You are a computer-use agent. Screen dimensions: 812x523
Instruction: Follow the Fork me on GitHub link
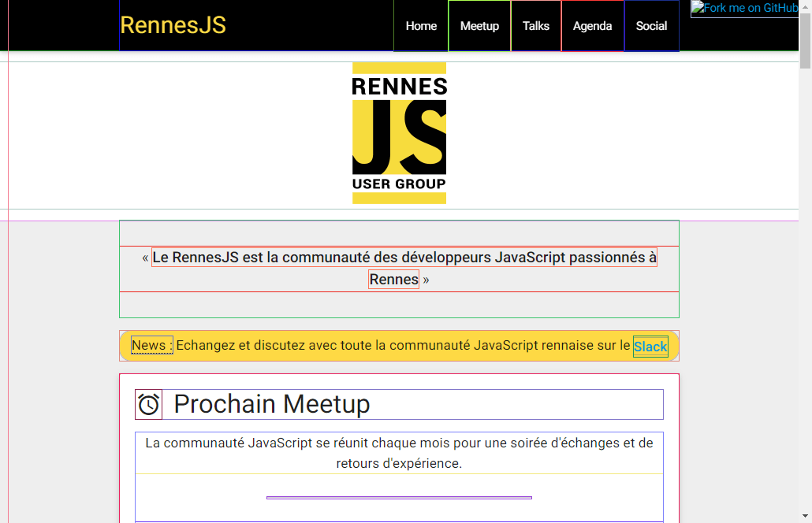point(745,9)
